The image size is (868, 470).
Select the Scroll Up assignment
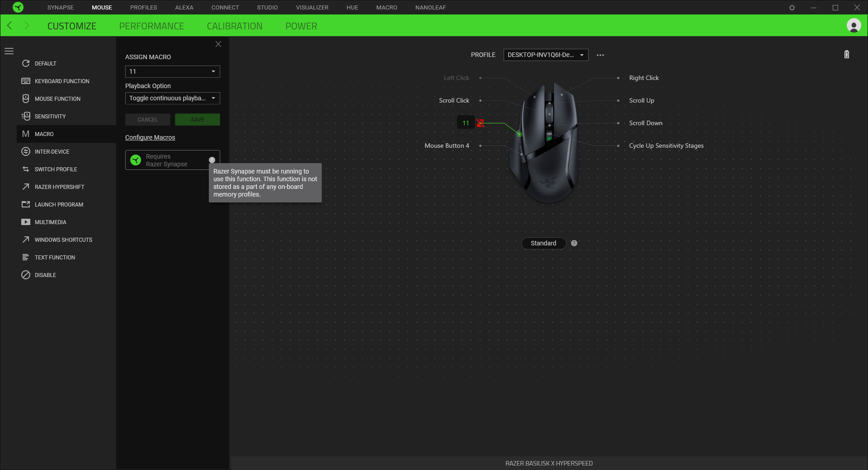click(x=642, y=100)
